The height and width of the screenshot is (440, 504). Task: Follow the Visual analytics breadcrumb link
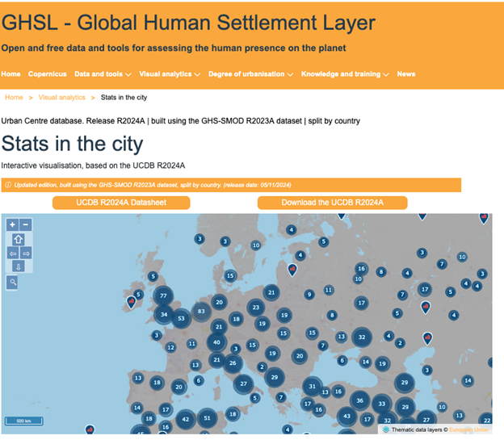(x=61, y=98)
